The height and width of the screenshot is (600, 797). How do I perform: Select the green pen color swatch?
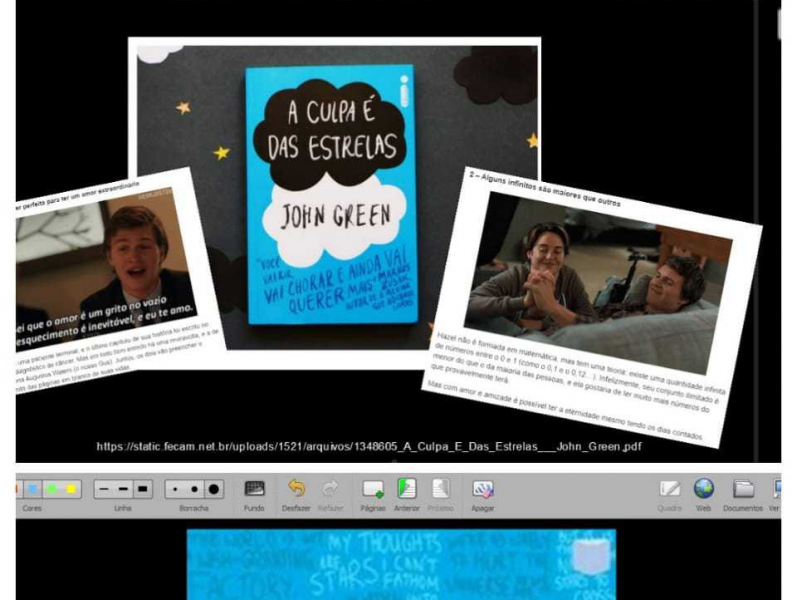tap(52, 489)
